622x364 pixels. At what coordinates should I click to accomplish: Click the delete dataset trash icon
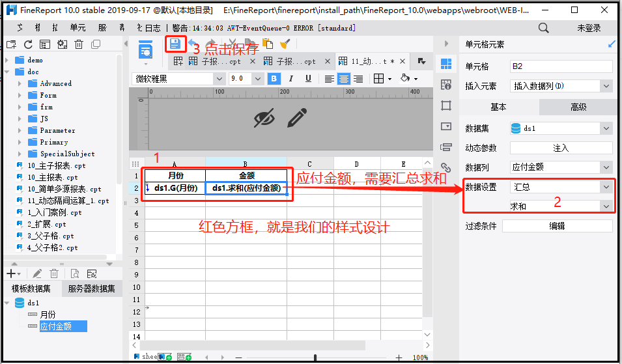tap(54, 273)
